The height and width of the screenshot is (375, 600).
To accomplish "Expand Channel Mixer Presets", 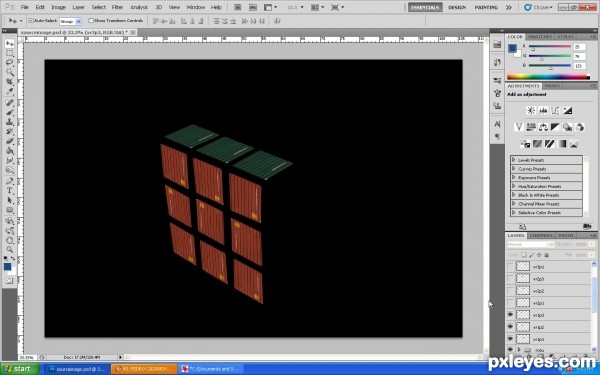I will [x=514, y=204].
